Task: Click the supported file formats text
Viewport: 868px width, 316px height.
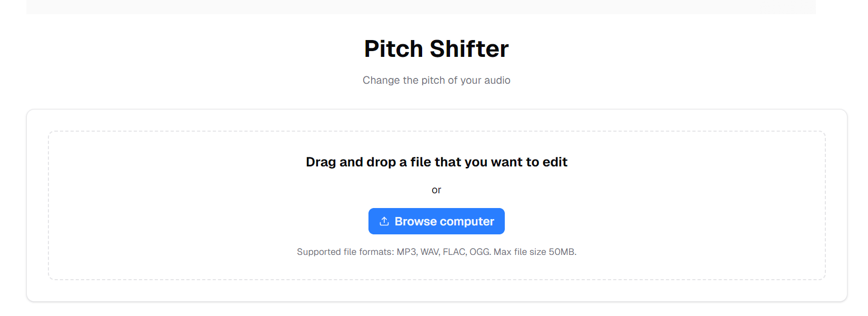Action: pos(436,252)
